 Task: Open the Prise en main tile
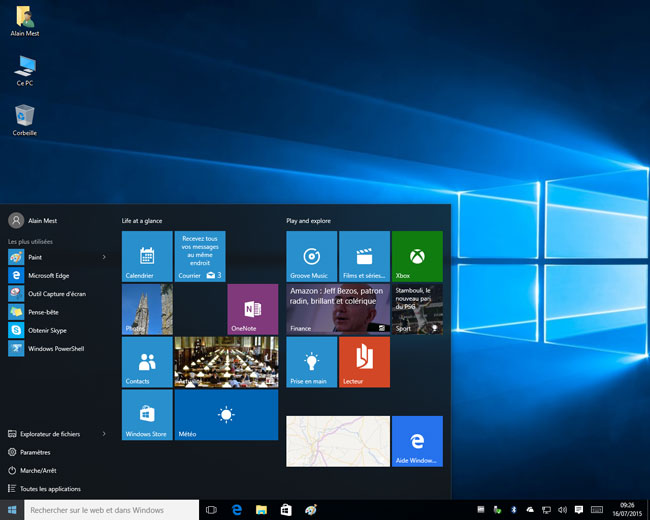[311, 361]
